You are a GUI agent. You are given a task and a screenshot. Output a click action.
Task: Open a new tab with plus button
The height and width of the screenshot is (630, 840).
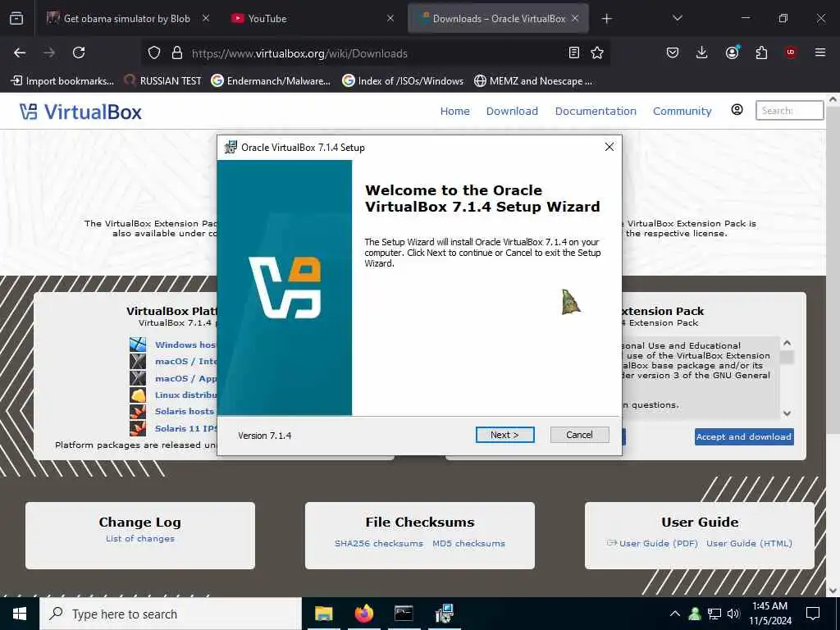click(606, 19)
